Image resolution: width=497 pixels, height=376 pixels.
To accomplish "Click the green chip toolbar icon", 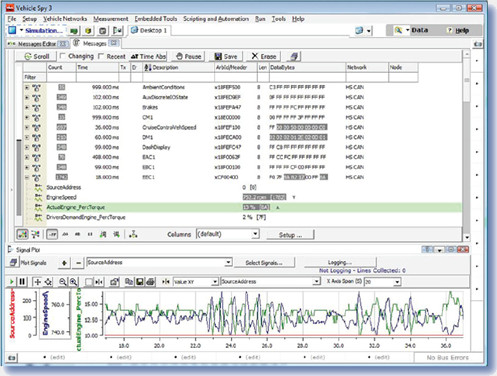I will pos(74,31).
